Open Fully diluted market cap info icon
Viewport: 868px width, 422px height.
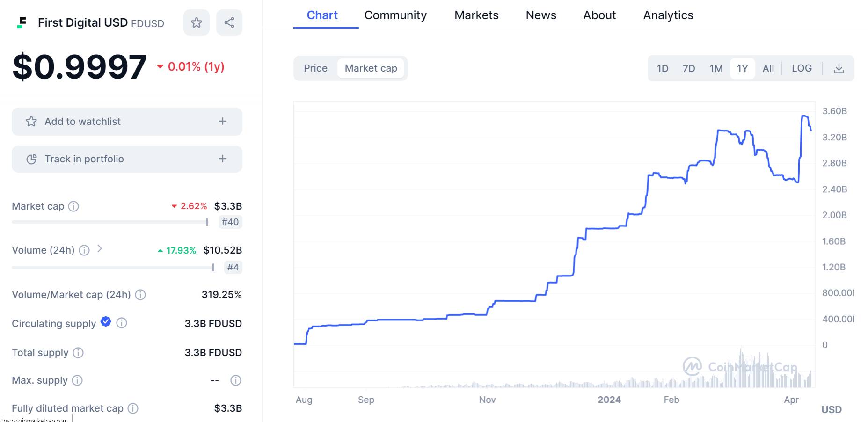tap(133, 408)
